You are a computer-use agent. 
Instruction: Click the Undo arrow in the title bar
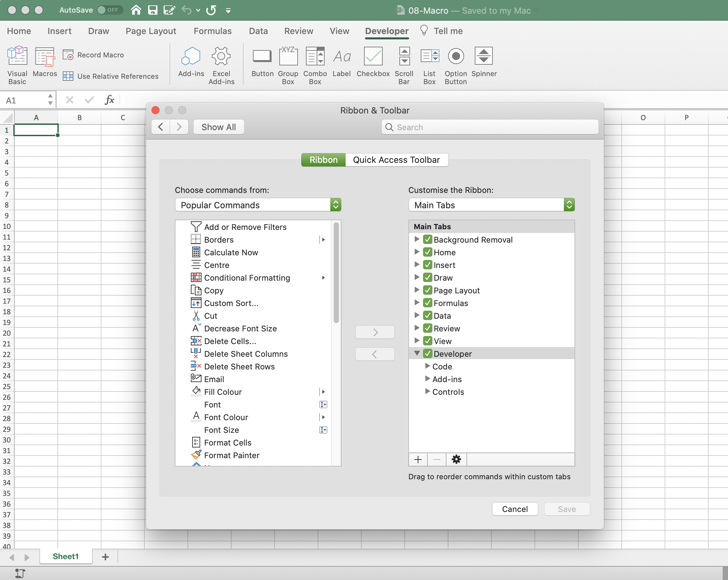187,10
